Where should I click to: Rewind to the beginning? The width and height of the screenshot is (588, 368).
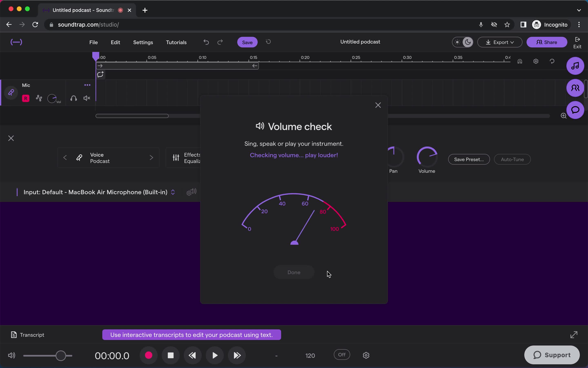[193, 355]
